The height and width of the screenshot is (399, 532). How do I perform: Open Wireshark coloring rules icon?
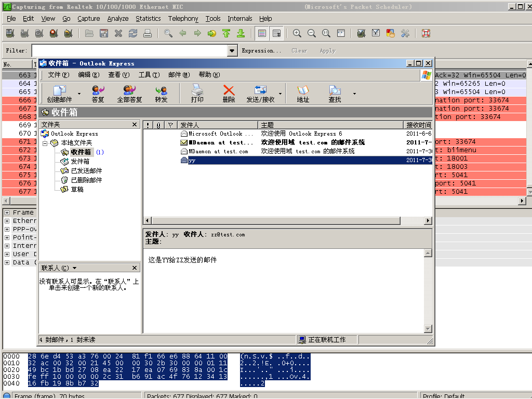391,33
